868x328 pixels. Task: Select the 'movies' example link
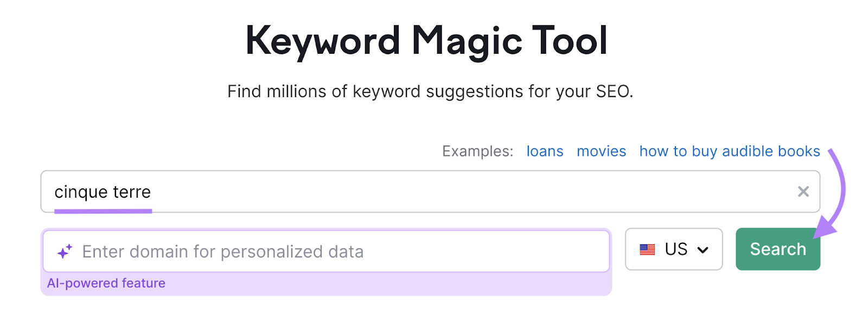tap(601, 151)
